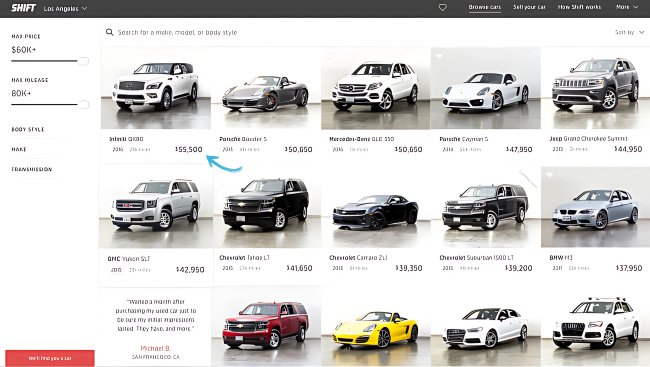Click the We'll find you a car button
Viewport: 650px width, 367px height.
point(50,358)
